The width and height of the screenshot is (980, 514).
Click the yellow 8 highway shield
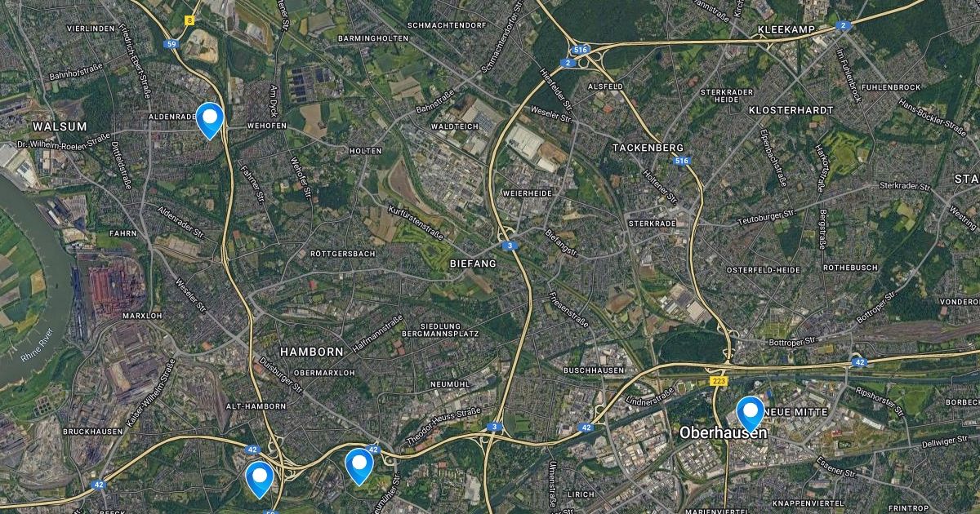190,20
